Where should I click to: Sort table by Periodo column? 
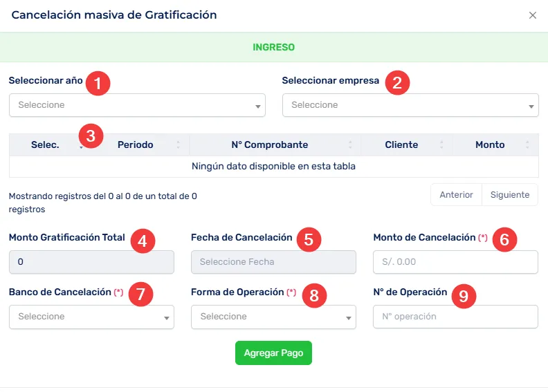pos(136,144)
